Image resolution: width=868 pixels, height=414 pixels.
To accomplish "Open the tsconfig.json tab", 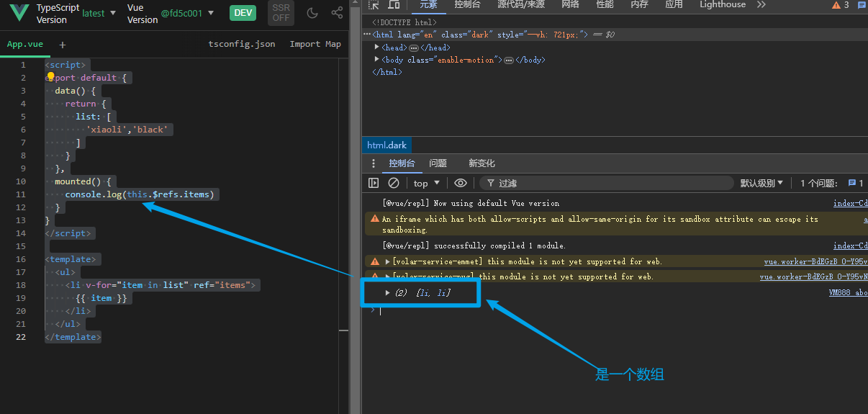I will click(x=242, y=44).
